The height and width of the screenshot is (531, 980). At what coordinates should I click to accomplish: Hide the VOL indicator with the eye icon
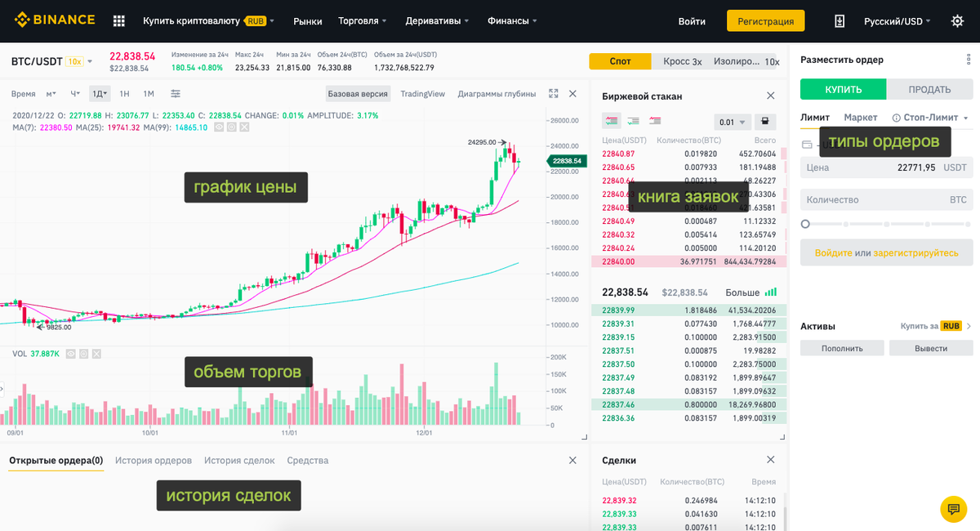70,353
